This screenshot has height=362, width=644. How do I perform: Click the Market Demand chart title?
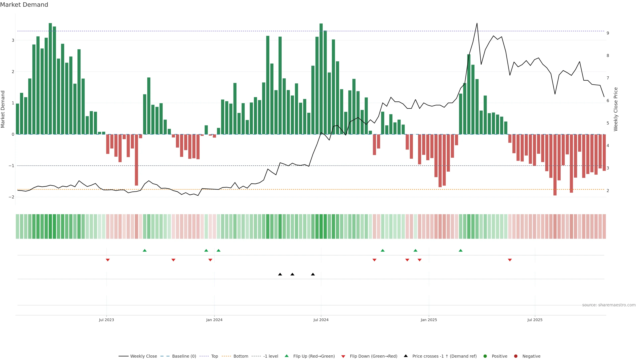click(24, 5)
